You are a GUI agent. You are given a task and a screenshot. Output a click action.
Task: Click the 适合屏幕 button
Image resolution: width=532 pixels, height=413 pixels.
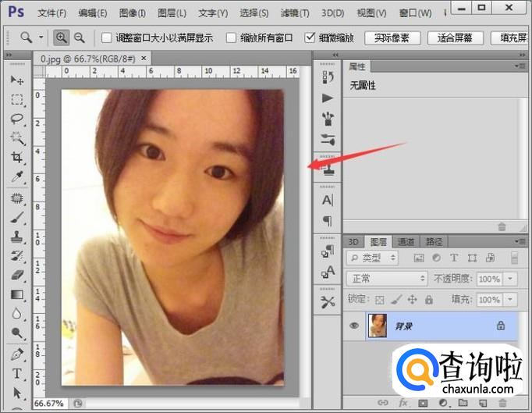[x=456, y=37]
